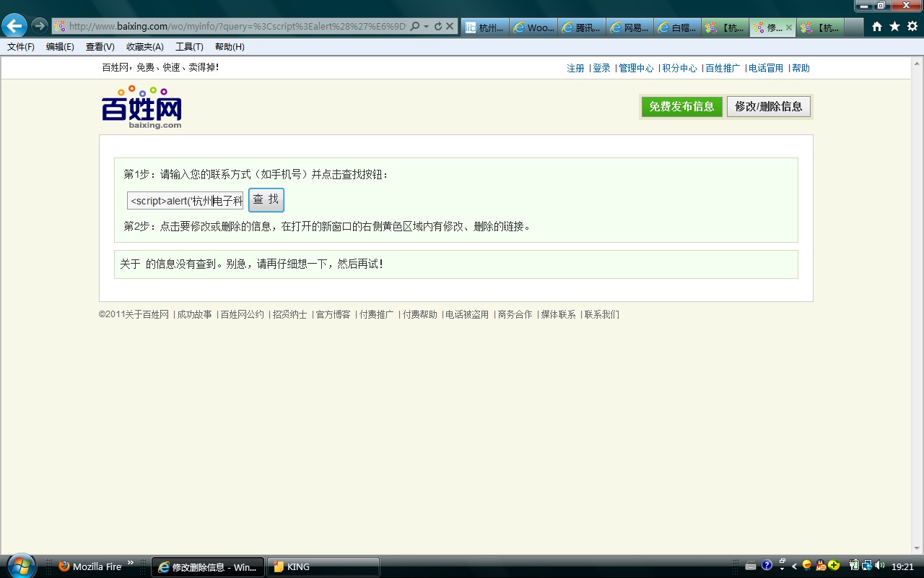The image size is (924, 578).
Task: Expand the quick launch chevron on taskbar
Action: pyautogui.click(x=131, y=563)
